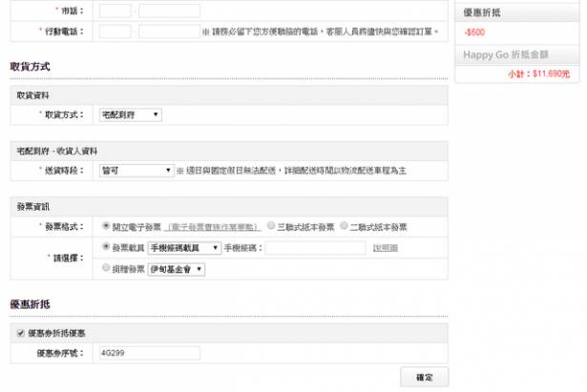The height and width of the screenshot is (392, 587).
Task: Click the 市話 phone number field
Action: point(169,10)
